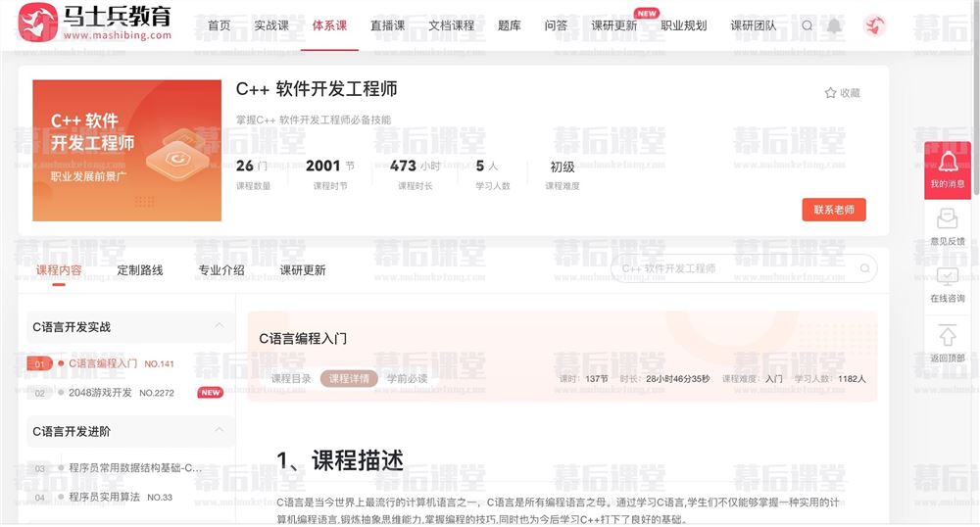Open 直播课 in navigation
This screenshot has height=527, width=980.
[x=387, y=25]
